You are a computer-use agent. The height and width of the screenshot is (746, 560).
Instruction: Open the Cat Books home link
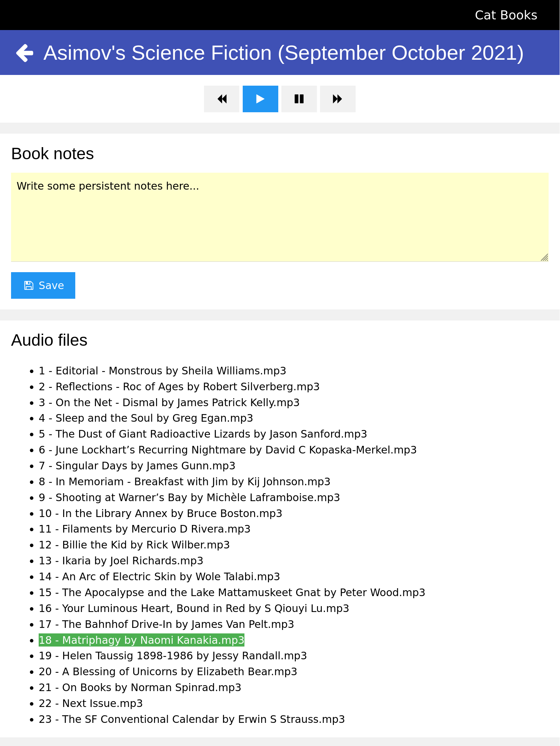[x=506, y=15]
